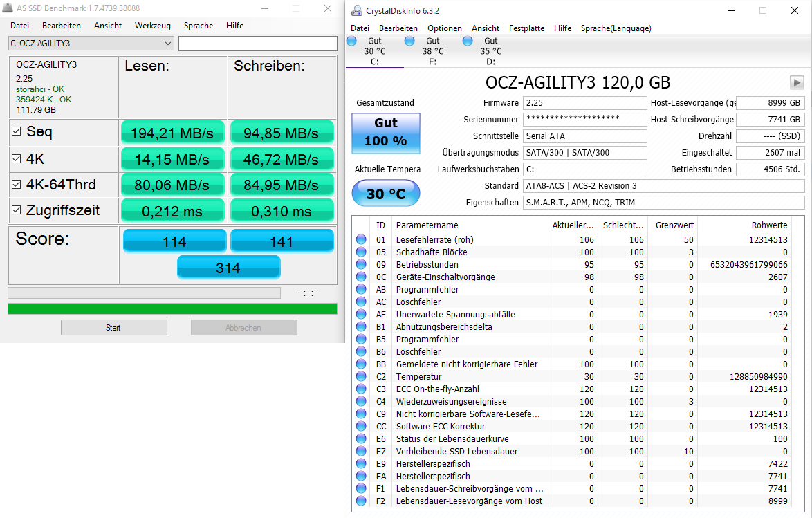Image resolution: width=812 pixels, height=518 pixels.
Task: Click the Host-Schreibvorgänge value 7741 GB
Action: 770,120
